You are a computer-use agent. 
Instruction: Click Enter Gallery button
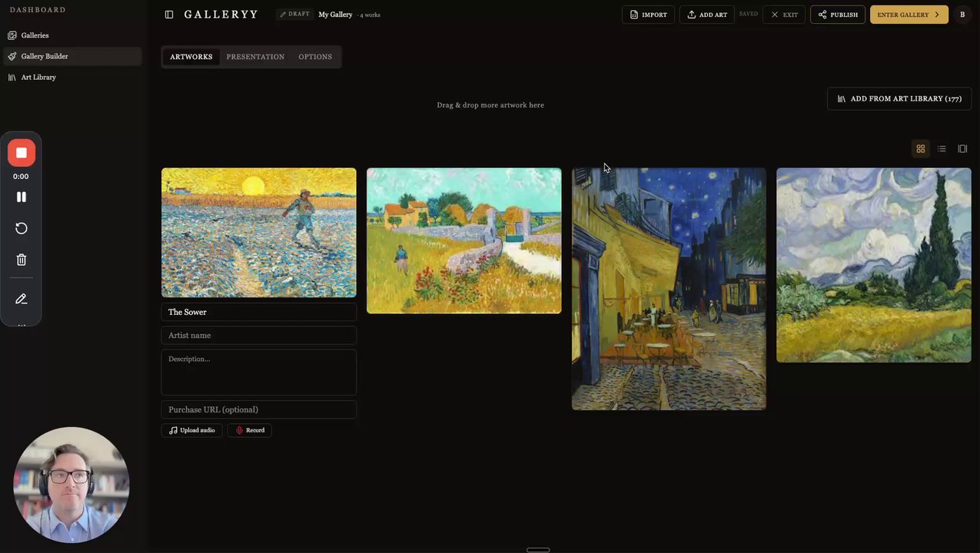click(909, 15)
